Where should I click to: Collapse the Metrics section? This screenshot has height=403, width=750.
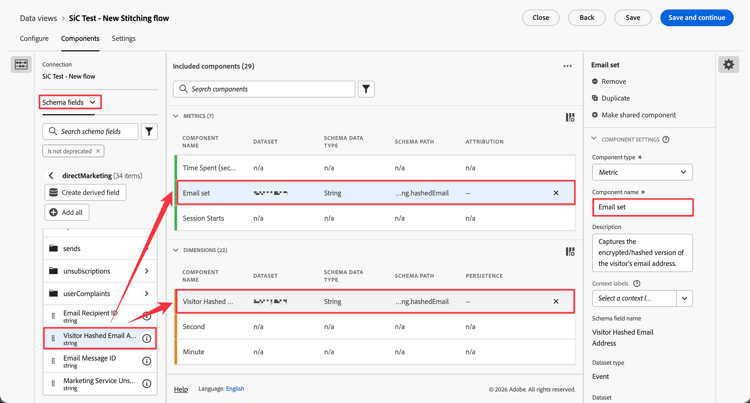pos(176,117)
